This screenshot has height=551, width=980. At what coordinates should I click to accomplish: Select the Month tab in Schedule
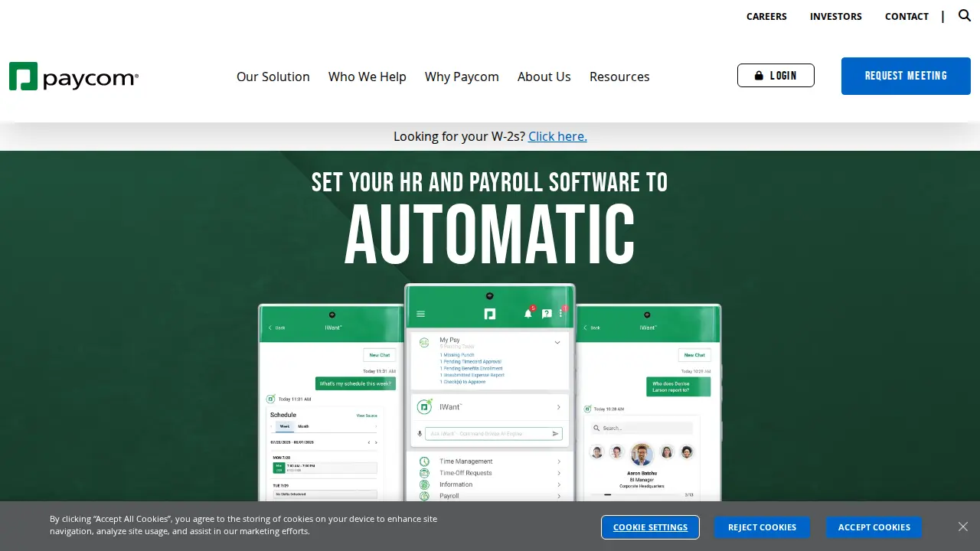304,426
